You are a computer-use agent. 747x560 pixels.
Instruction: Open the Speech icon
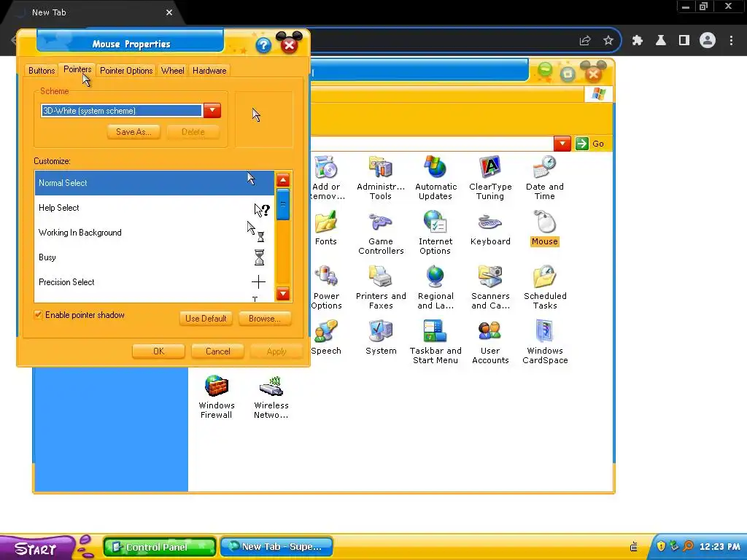coord(326,332)
